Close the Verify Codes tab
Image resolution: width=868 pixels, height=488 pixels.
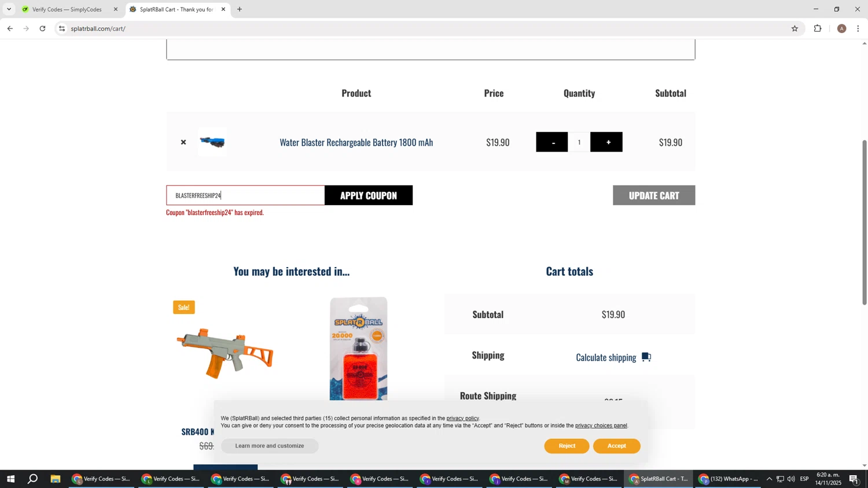[115, 9]
